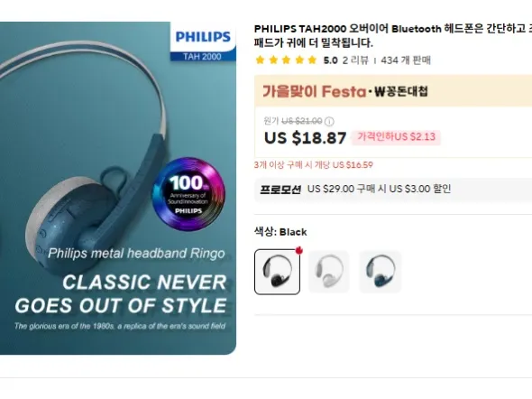
Task: Click the 100th Anniversary Philips disc badge
Action: click(x=188, y=194)
